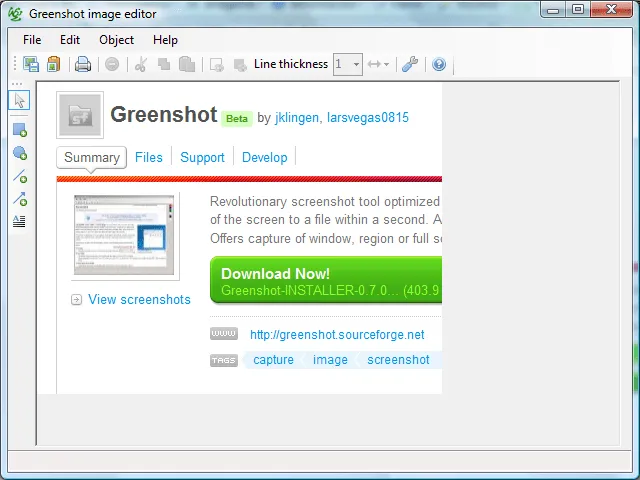Copy image to clipboard via toolbar icon

(53, 64)
